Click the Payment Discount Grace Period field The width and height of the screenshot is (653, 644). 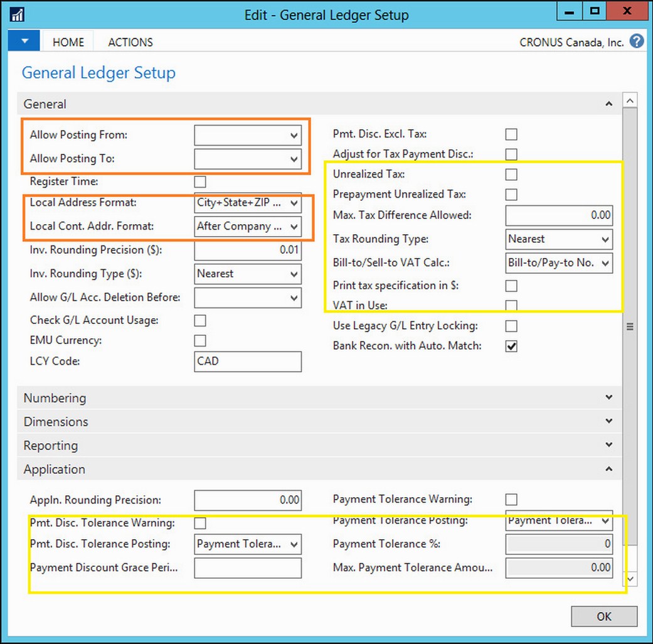pyautogui.click(x=248, y=568)
